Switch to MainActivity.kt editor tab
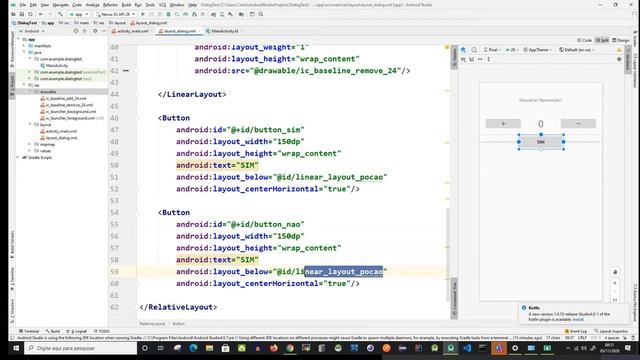The height and width of the screenshot is (360, 640). tap(223, 31)
